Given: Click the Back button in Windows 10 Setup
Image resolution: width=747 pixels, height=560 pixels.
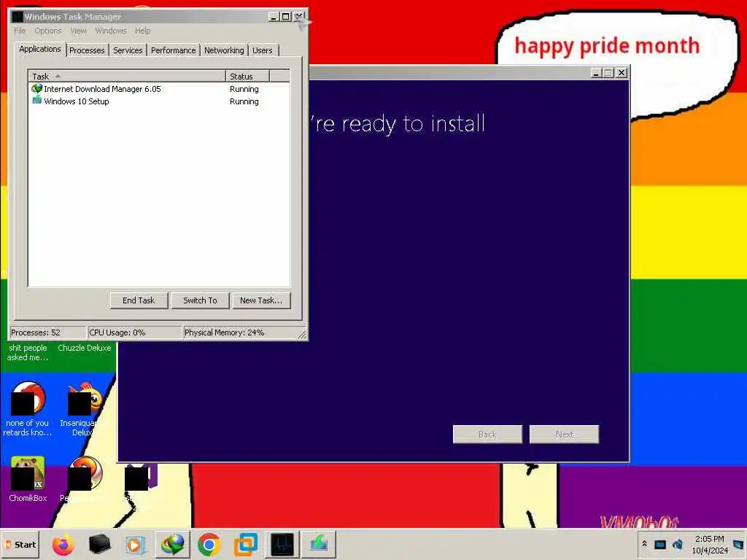Looking at the screenshot, I should point(487,435).
